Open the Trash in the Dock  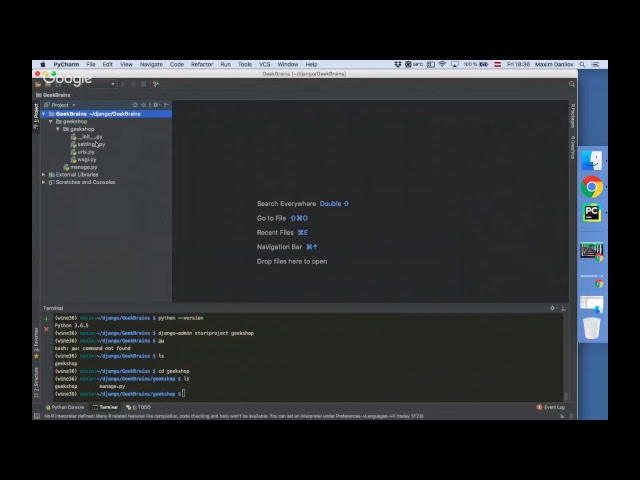coord(591,329)
